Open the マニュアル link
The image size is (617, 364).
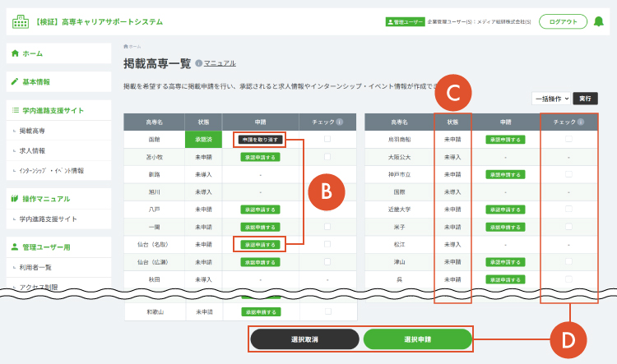click(220, 63)
